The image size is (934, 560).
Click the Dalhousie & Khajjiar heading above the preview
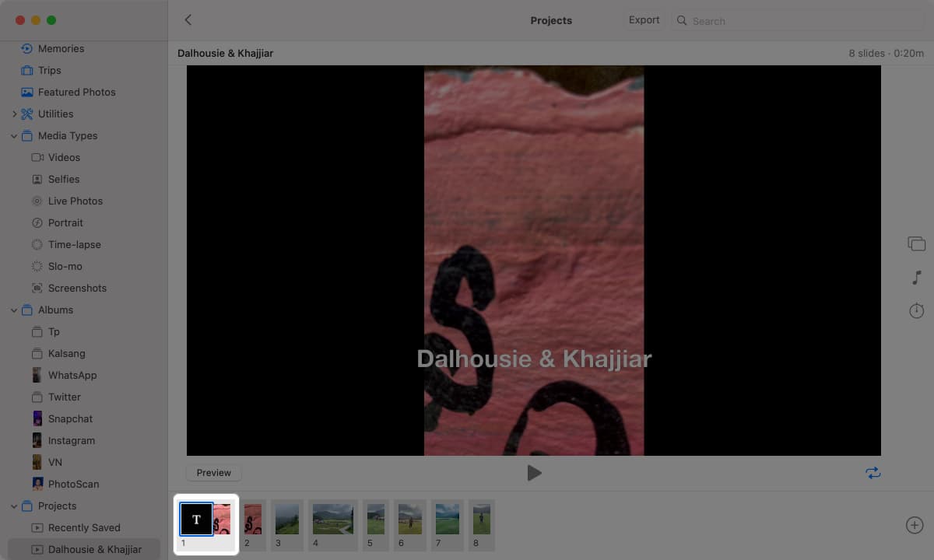[x=225, y=54]
